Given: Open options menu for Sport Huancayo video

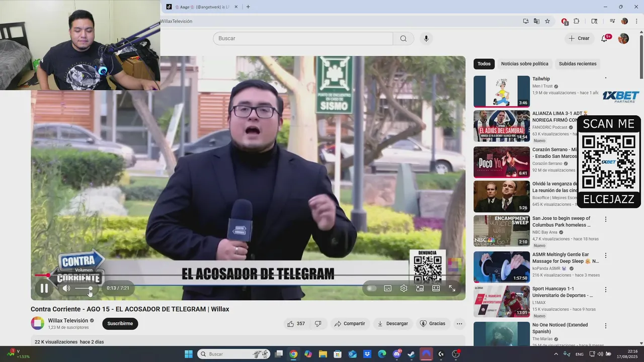Looking at the screenshot, I should tap(606, 290).
